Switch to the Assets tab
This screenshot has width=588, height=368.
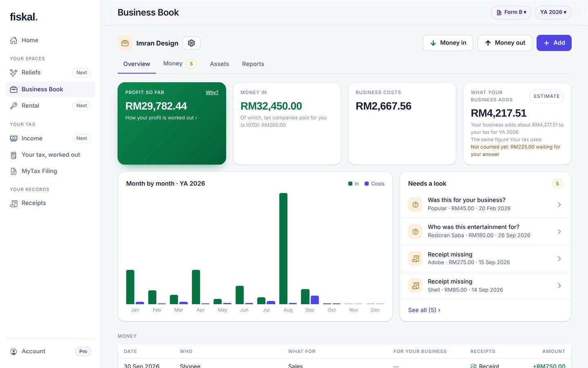tap(219, 64)
